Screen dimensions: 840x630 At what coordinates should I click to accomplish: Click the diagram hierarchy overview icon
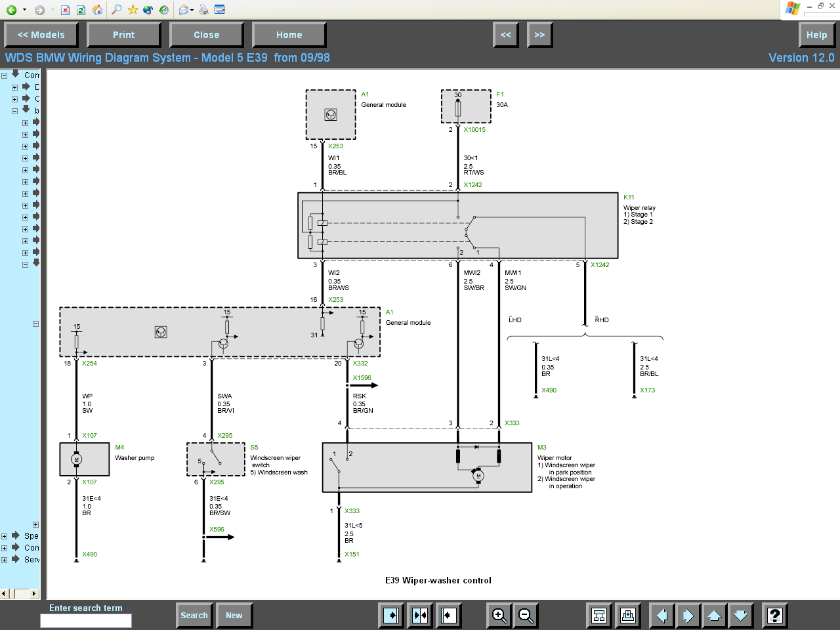tap(599, 616)
